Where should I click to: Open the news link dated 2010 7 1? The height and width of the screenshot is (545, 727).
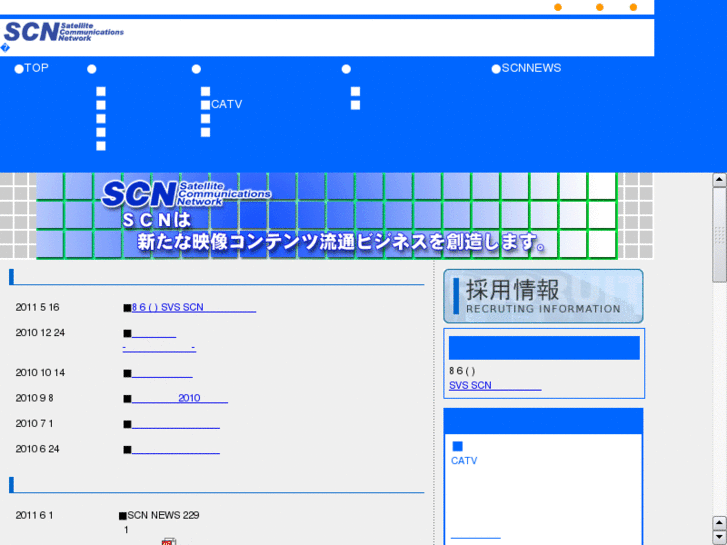coord(175,424)
